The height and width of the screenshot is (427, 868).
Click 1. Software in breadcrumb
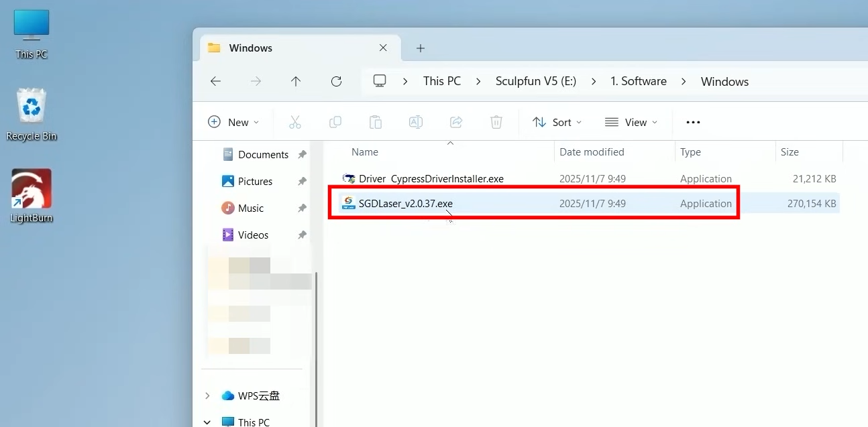[639, 81]
